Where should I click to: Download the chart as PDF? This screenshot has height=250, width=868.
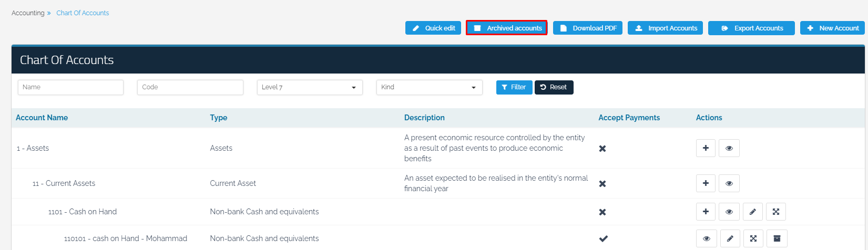(x=587, y=28)
